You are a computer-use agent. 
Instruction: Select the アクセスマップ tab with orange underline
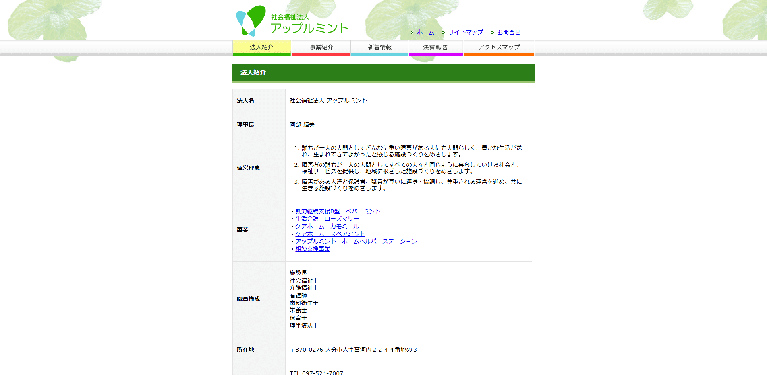point(499,47)
